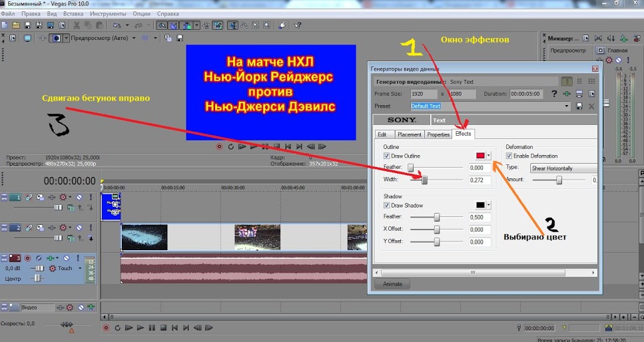
Task: Click the red outline color swatch
Action: point(481,156)
